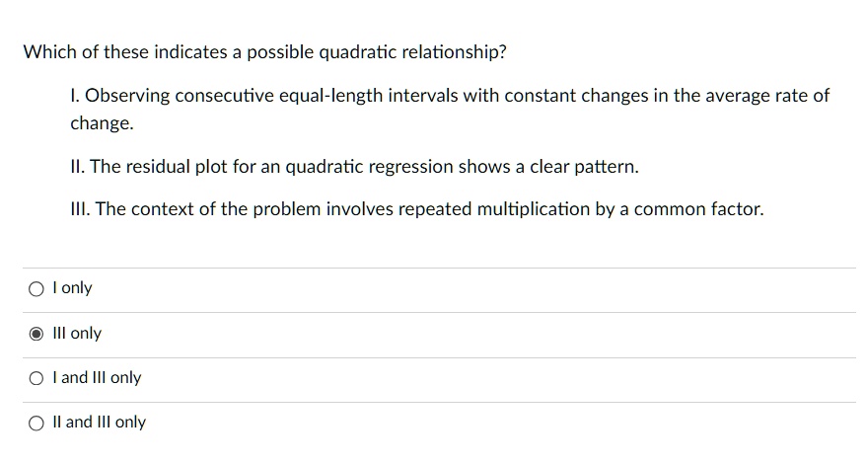Choose the "I and III only" radio button
The height and width of the screenshot is (463, 868).
tap(36, 378)
